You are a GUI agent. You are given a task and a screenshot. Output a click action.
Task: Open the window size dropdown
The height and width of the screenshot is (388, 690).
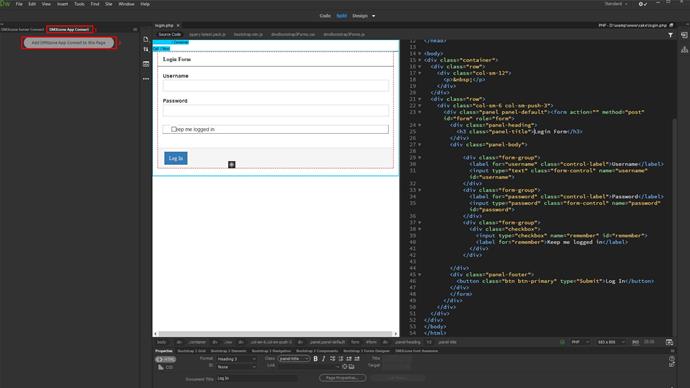[x=611, y=342]
